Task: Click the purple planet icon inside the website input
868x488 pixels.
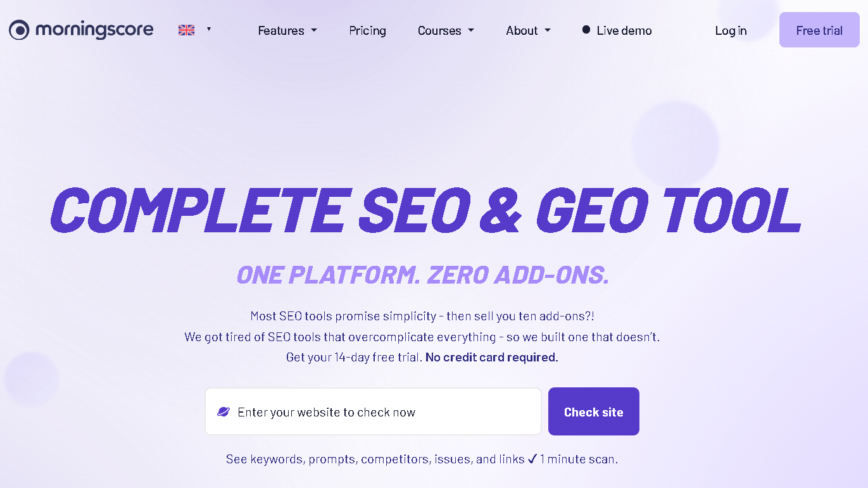Action: tap(224, 411)
